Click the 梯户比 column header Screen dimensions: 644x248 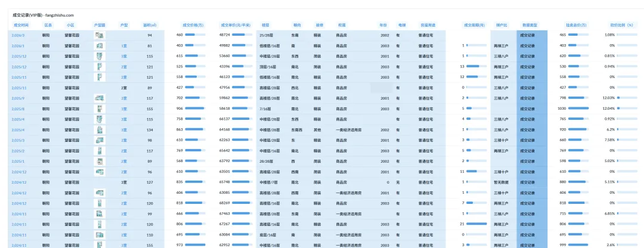(x=501, y=25)
